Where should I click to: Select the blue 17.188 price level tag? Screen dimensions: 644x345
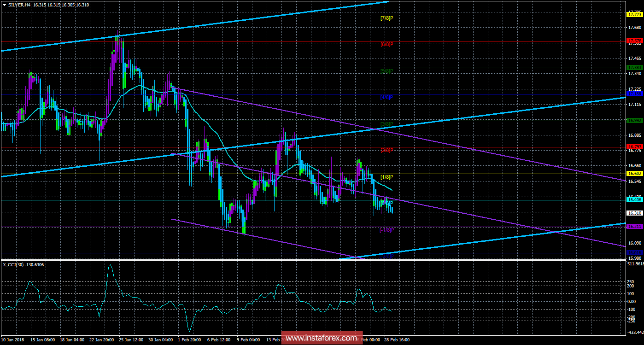pyautogui.click(x=634, y=94)
